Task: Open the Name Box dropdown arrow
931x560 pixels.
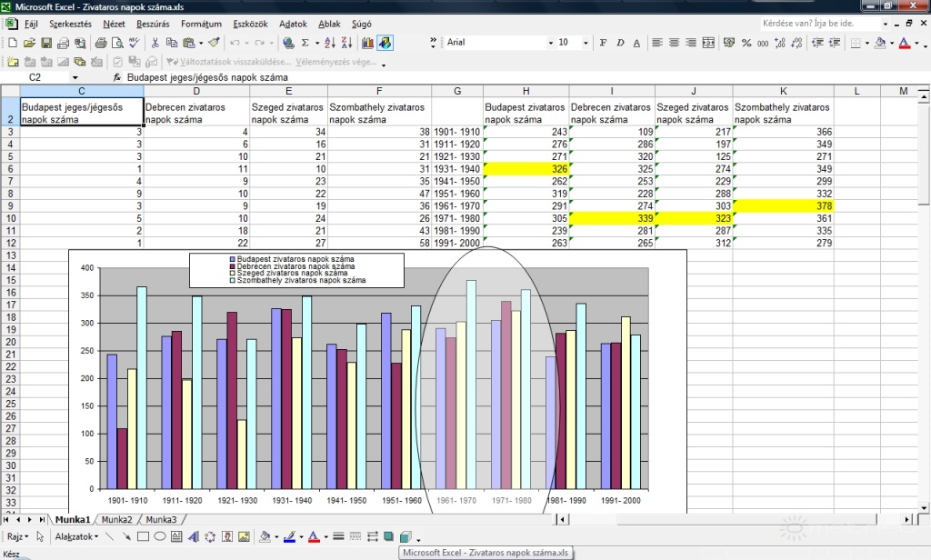Action: click(75, 78)
